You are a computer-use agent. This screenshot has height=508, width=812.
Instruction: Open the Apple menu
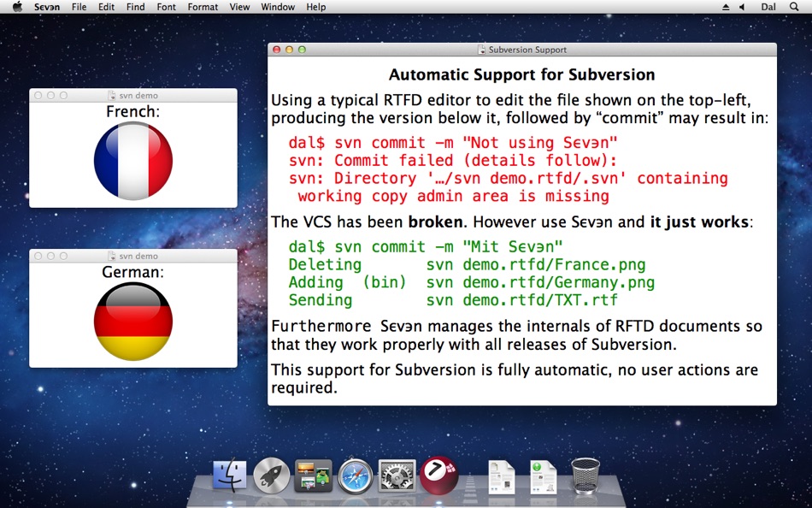(x=18, y=7)
